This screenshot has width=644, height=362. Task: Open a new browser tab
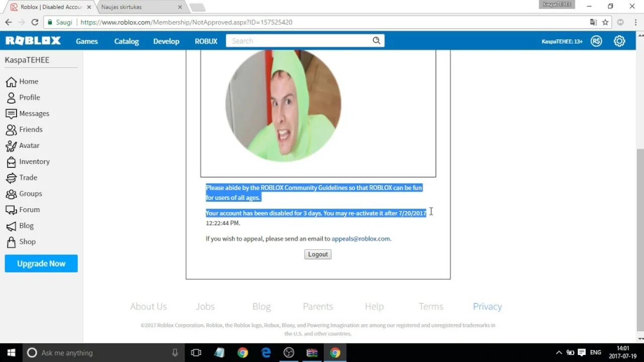pyautogui.click(x=197, y=8)
